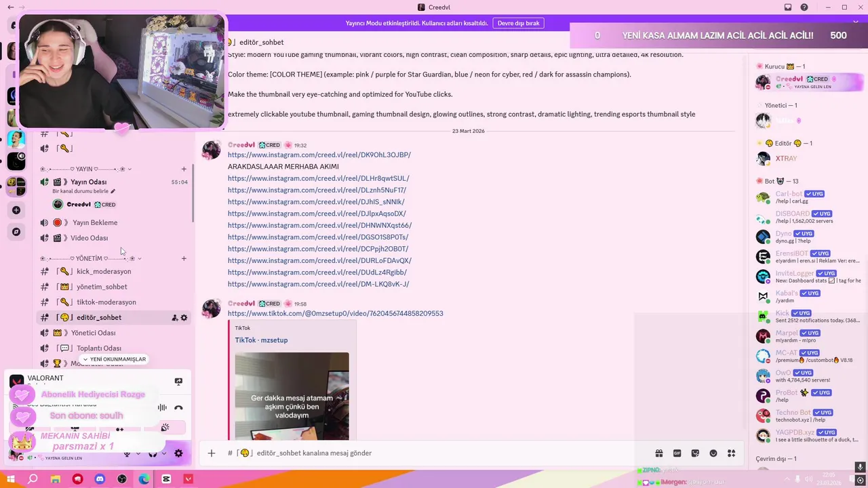Open the GIF picker

pyautogui.click(x=677, y=453)
